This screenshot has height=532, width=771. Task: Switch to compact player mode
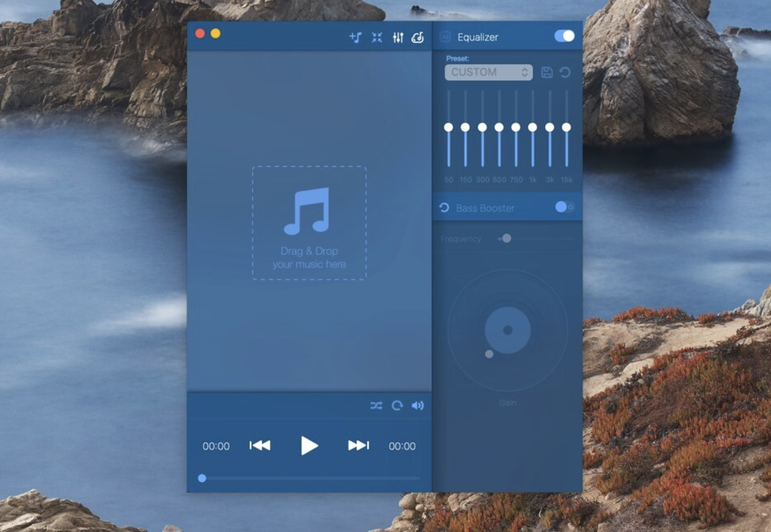pos(376,37)
